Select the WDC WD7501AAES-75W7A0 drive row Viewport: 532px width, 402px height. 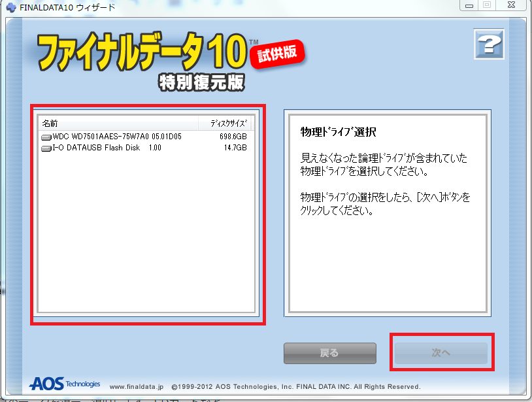point(146,137)
